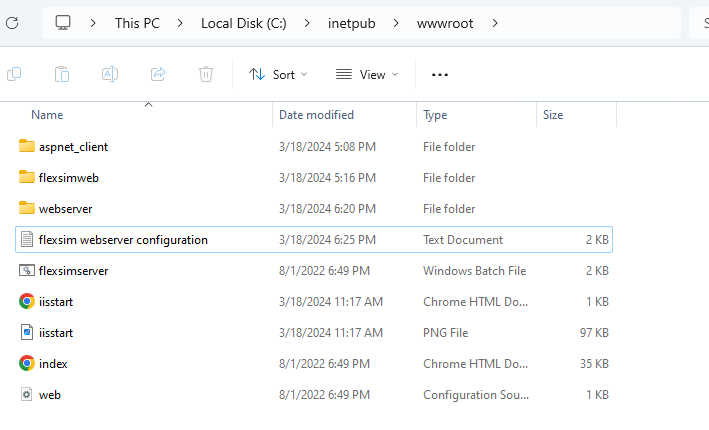709x430 pixels.
Task: Click the Text Document type text
Action: [463, 240]
